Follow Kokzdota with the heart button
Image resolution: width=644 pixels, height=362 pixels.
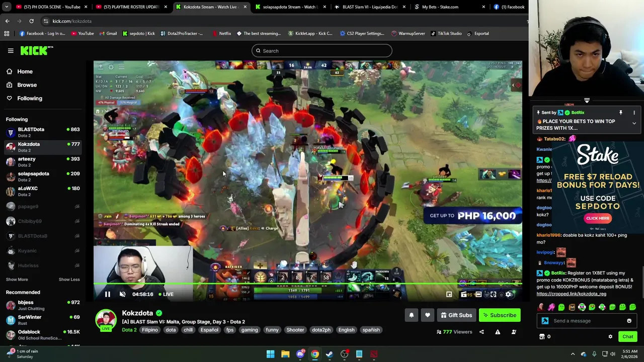[427, 315]
